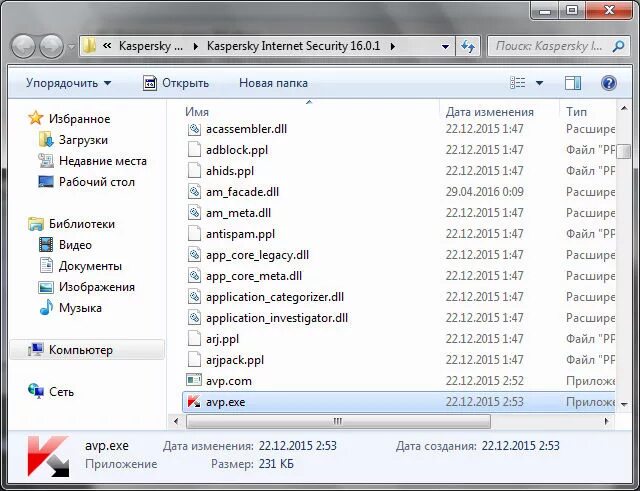
Task: Select file acassembler.dll
Action: coord(247,129)
